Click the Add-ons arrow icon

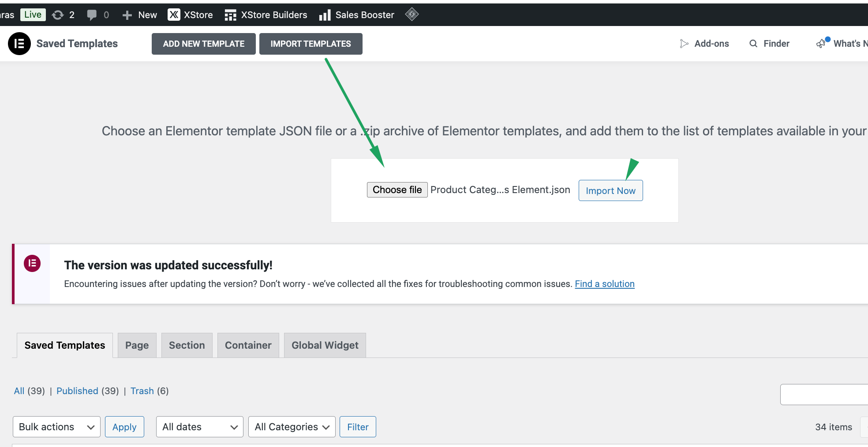684,44
